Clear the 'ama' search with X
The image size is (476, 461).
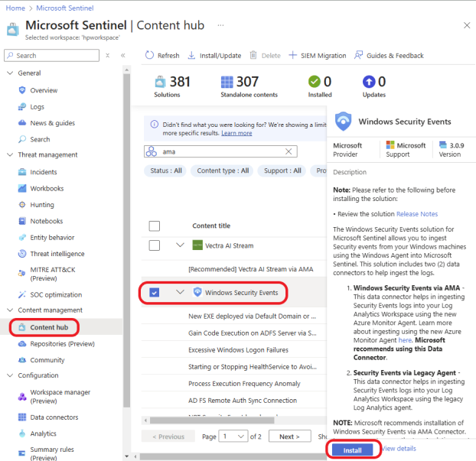[x=289, y=151]
